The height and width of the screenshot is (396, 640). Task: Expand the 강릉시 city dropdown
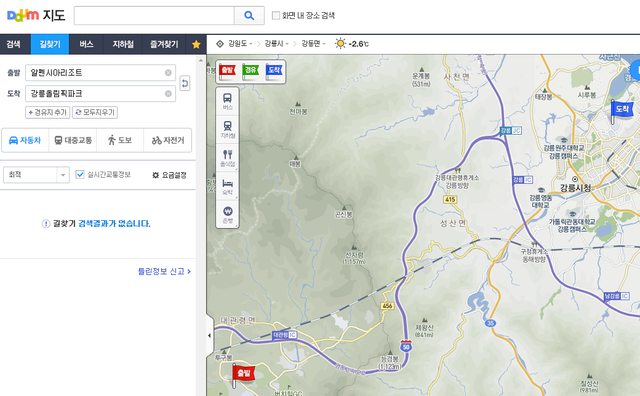(276, 44)
